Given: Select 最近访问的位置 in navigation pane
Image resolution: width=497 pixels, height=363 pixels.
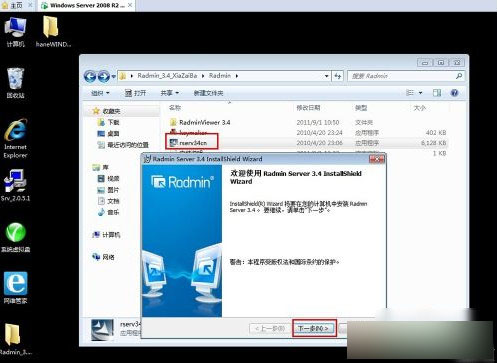Looking at the screenshot, I should tap(123, 145).
